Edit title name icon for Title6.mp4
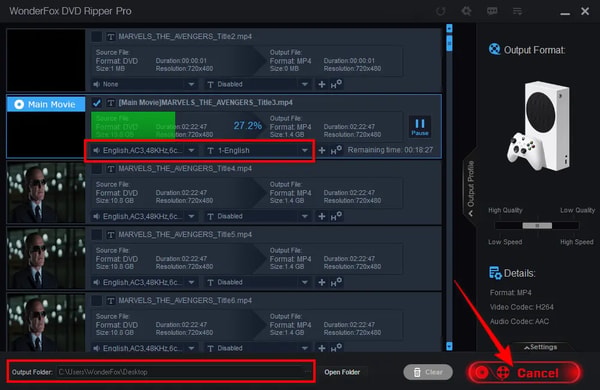Viewport: 600px width, 390px height. (x=111, y=301)
